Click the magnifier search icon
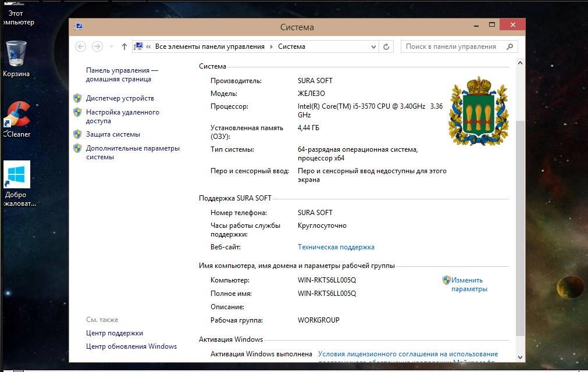The height and width of the screenshot is (372, 588). [509, 46]
